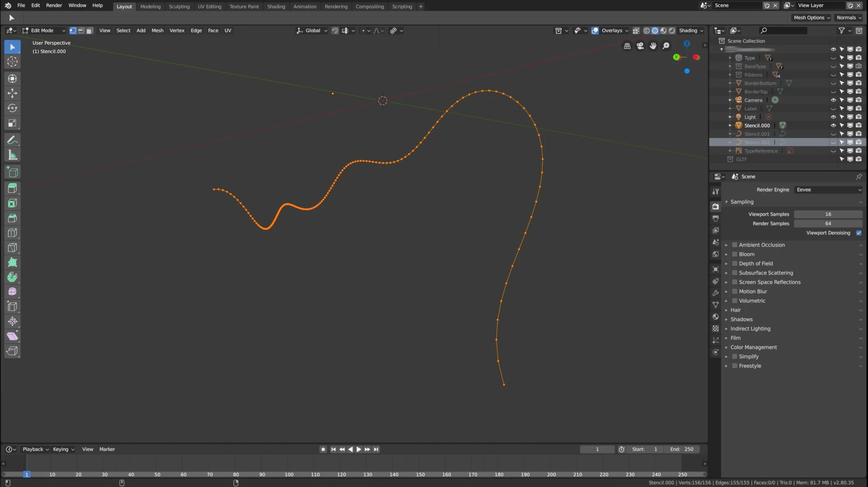
Task: Click the Viewport Samples field
Action: pyautogui.click(x=828, y=214)
